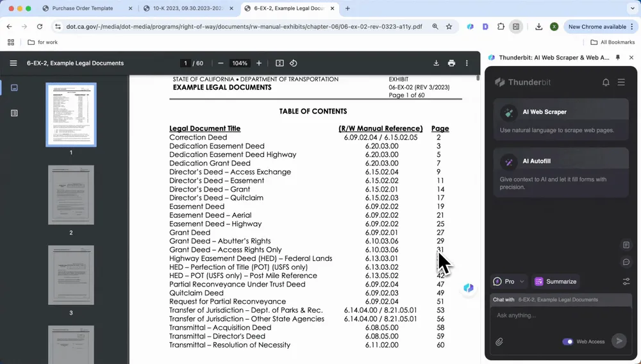
Task: Click 'Director's Deed – Grant' entry
Action: 210,189
